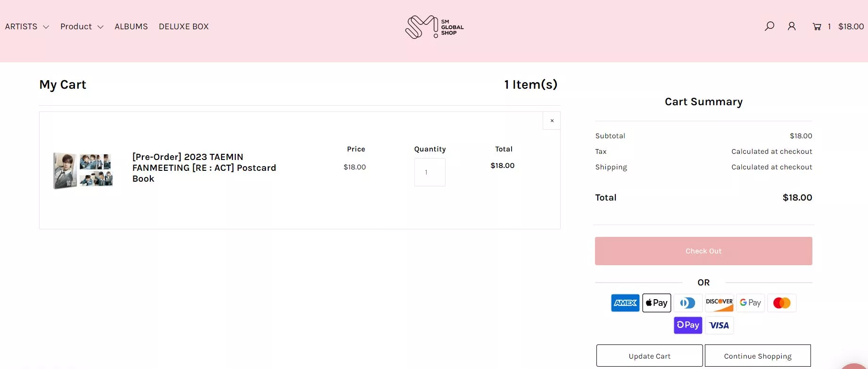Open the DELUXE BOX menu item

point(184,26)
